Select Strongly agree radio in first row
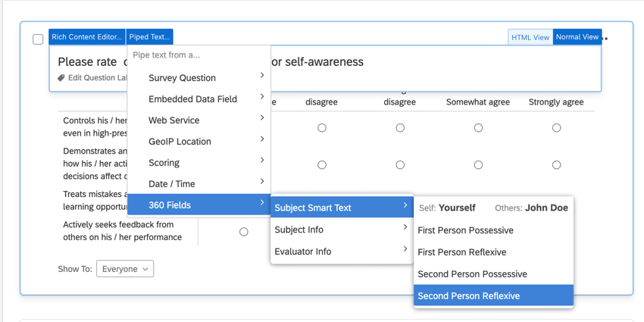 point(556,128)
